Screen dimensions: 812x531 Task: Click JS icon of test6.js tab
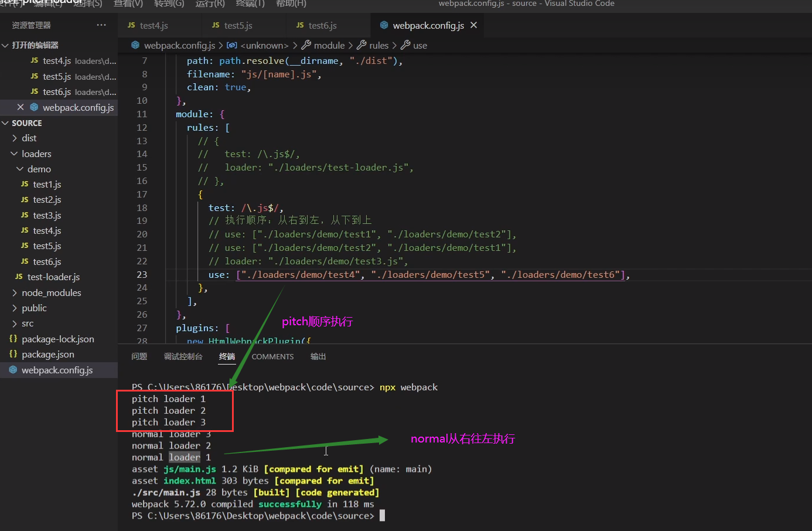point(300,25)
